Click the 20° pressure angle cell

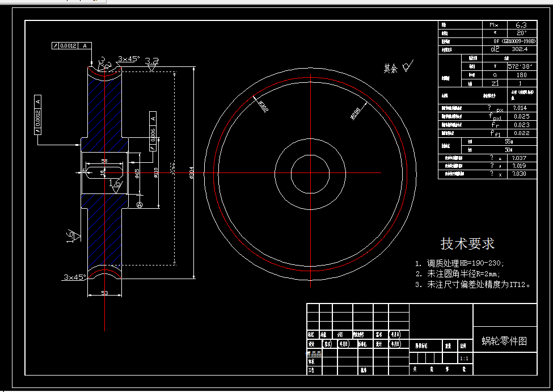(x=521, y=33)
